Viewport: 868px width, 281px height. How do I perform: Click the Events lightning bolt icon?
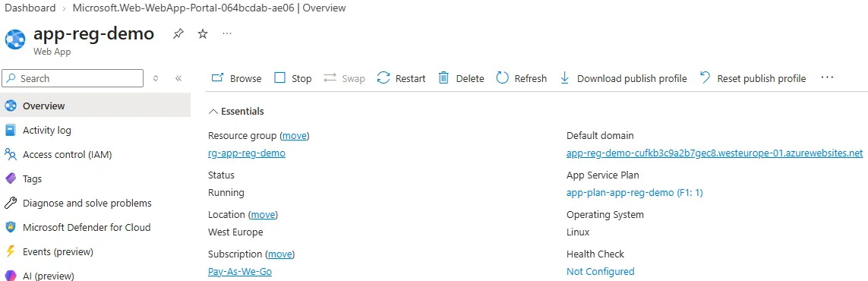click(10, 251)
